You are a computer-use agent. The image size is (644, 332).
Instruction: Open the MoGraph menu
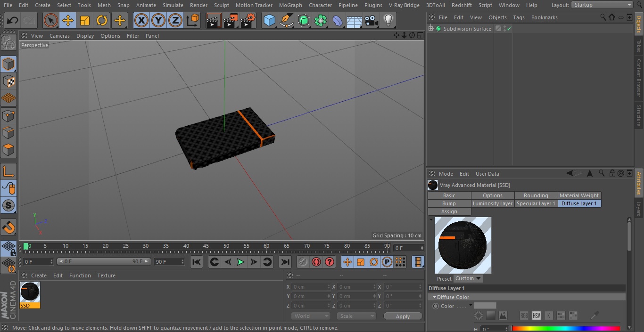[x=290, y=5]
